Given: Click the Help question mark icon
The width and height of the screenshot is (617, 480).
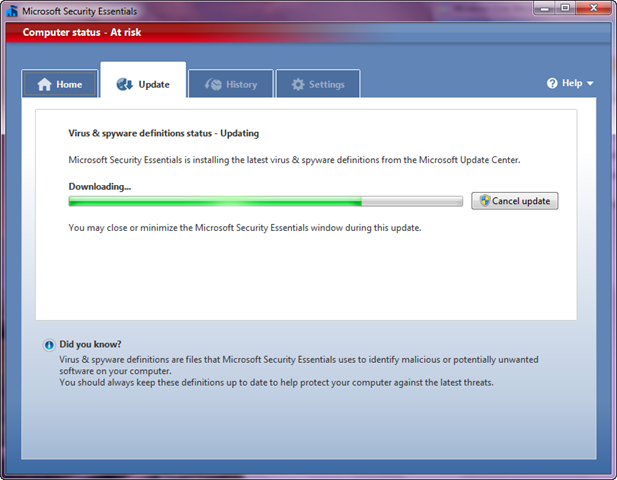Looking at the screenshot, I should [x=552, y=84].
